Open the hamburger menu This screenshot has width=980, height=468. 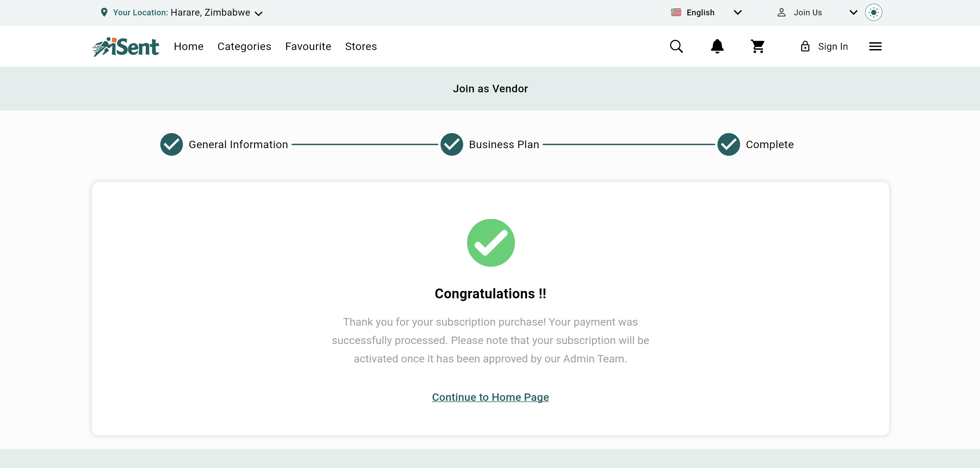point(875,46)
